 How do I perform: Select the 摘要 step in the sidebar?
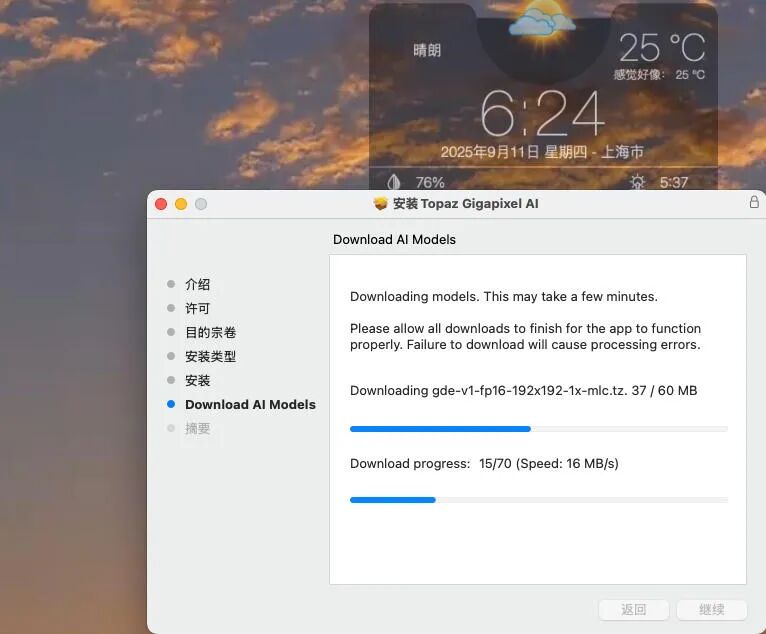197,428
